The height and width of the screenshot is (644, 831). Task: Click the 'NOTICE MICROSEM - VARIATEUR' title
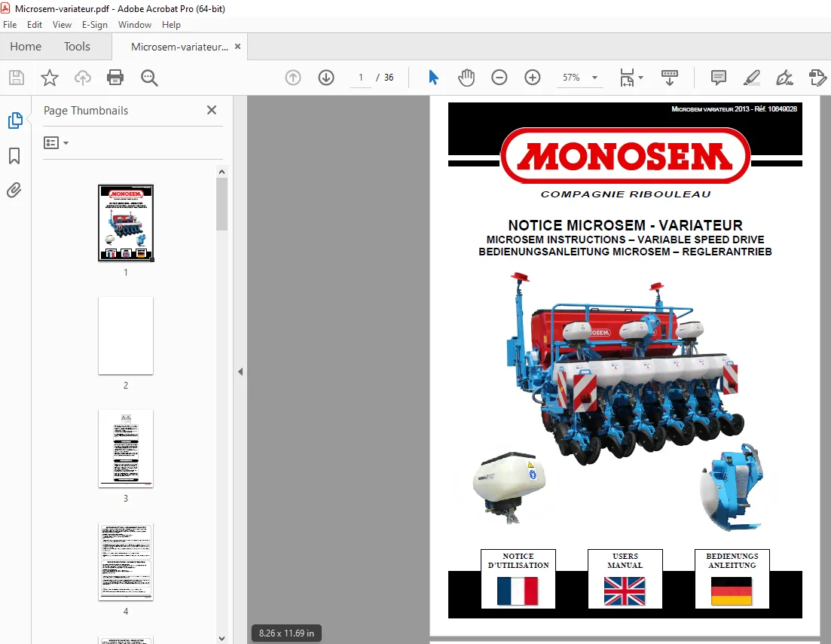click(625, 225)
